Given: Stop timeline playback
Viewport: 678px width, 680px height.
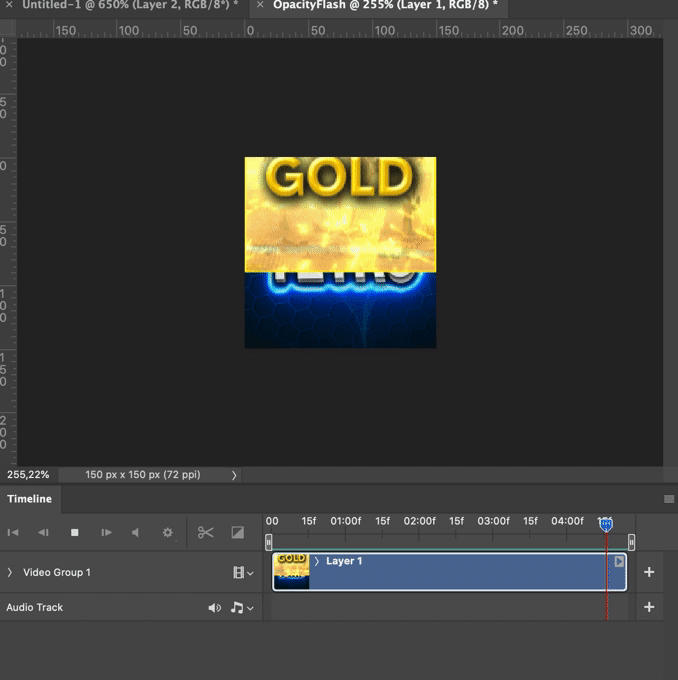Looking at the screenshot, I should [75, 532].
